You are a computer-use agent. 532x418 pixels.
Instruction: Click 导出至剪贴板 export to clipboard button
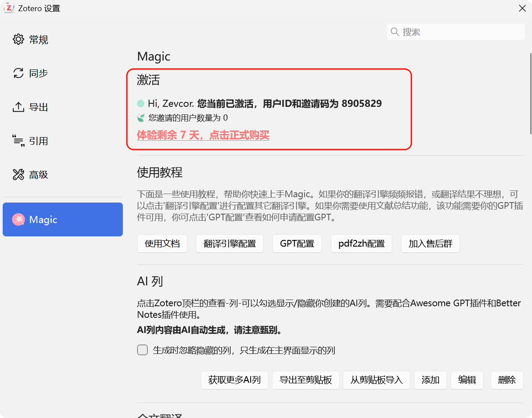[x=306, y=380]
